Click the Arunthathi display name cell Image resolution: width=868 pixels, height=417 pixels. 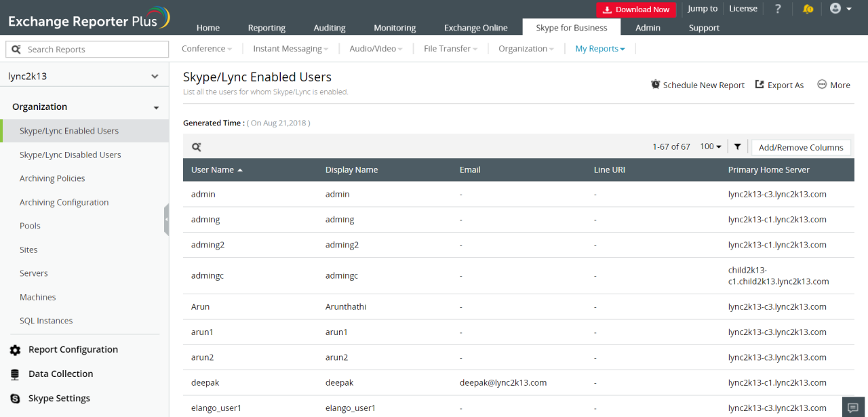pos(346,306)
